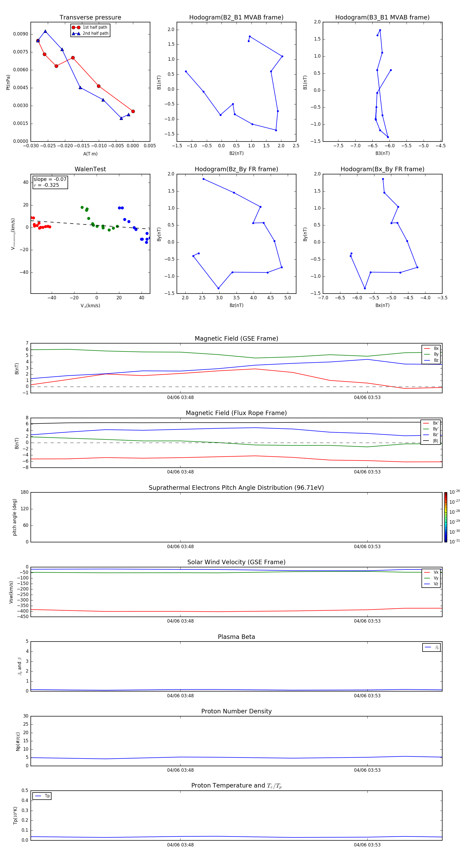
Task: Click the 'Pt(nPa)' y-axis label
Action: pos(8,82)
